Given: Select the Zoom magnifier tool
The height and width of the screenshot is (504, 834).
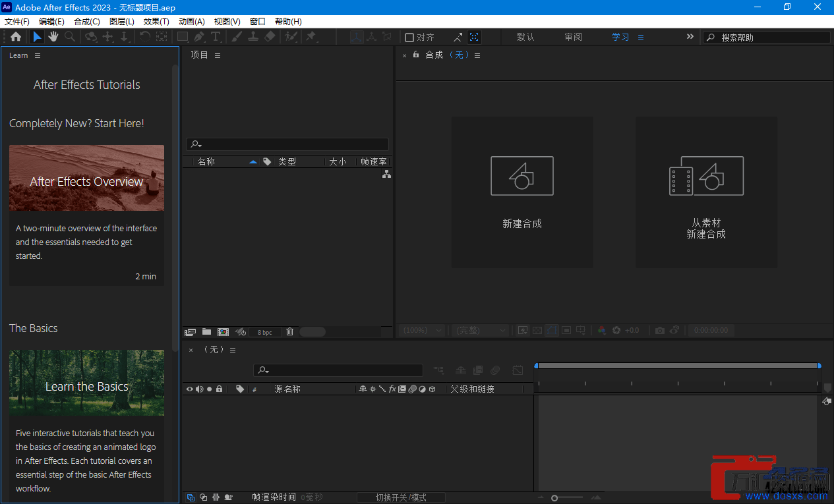Looking at the screenshot, I should (x=69, y=37).
